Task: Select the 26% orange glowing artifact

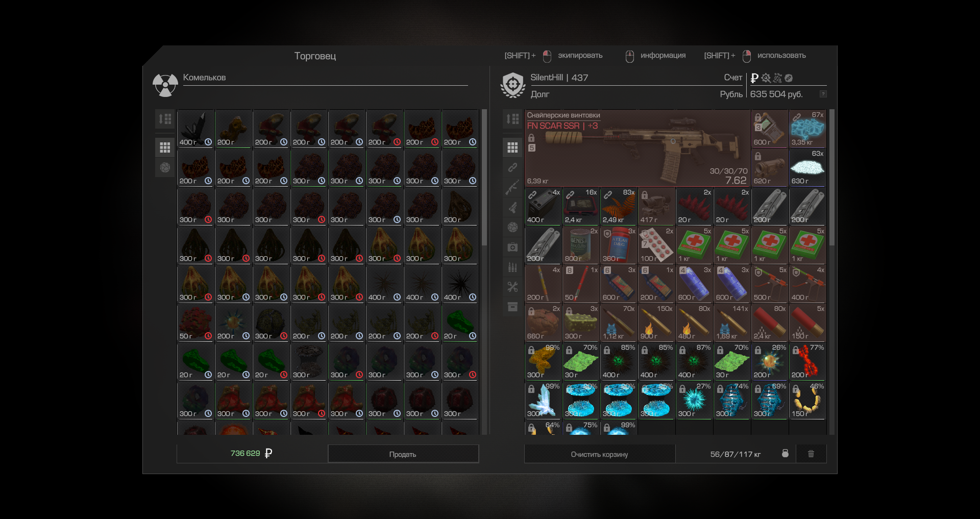Action: [x=770, y=361]
